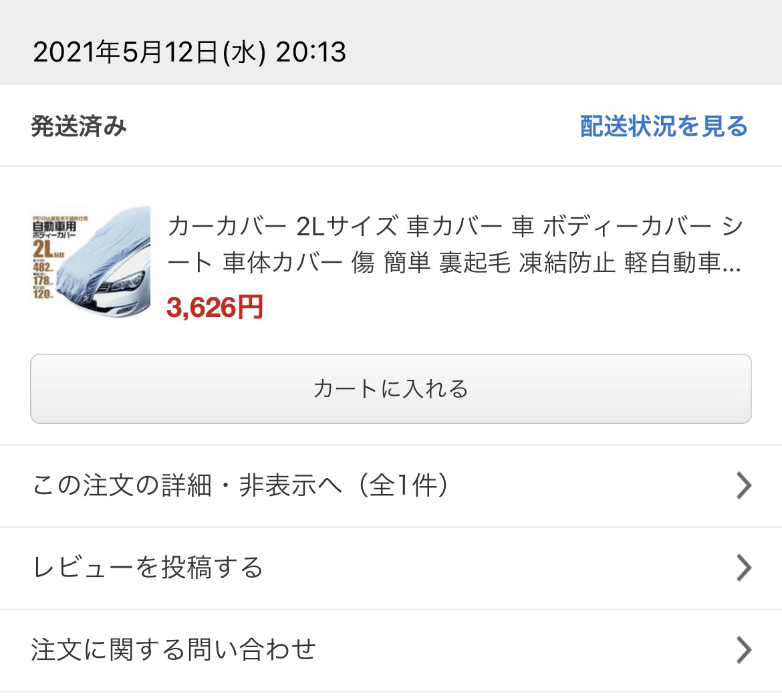Tap the chevron on 注文に関する問い合わせ row
The height and width of the screenshot is (700, 782).
[744, 650]
